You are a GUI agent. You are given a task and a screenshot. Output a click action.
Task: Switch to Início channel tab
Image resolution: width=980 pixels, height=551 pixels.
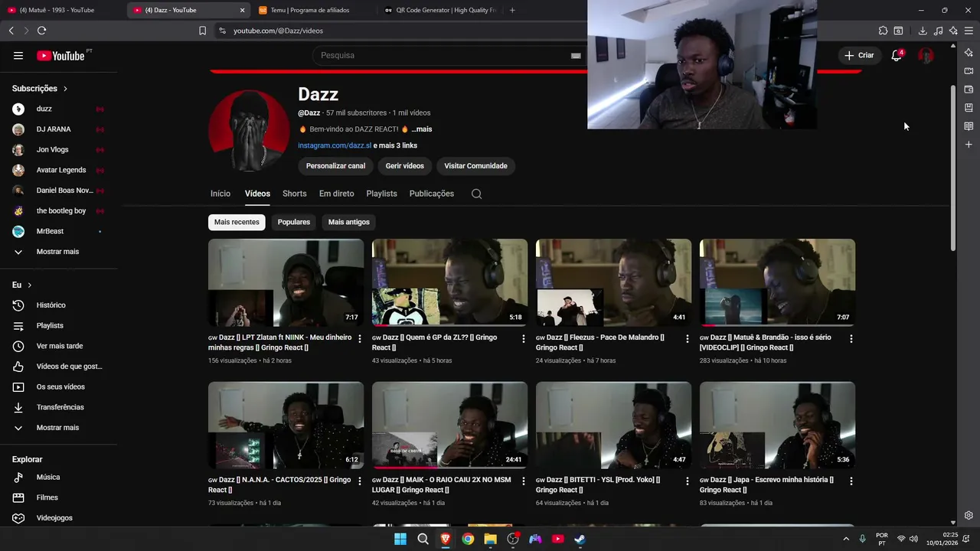(220, 194)
